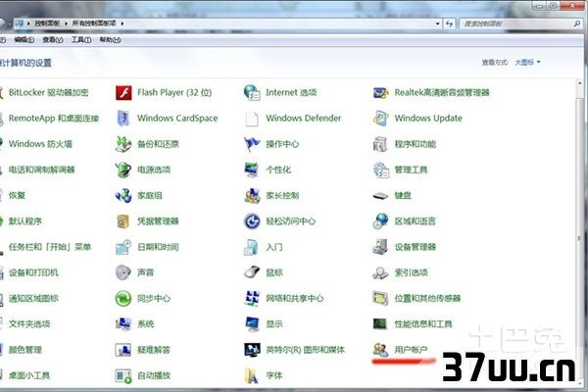This screenshot has height=392, width=588.
Task: Open the 通知区域图标 link
Action: 33,299
